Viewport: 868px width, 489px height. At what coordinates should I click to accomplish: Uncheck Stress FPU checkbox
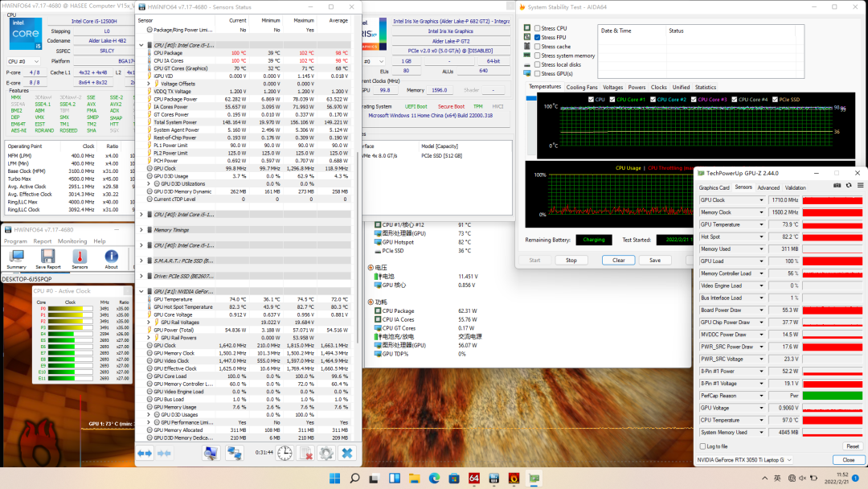coord(537,37)
